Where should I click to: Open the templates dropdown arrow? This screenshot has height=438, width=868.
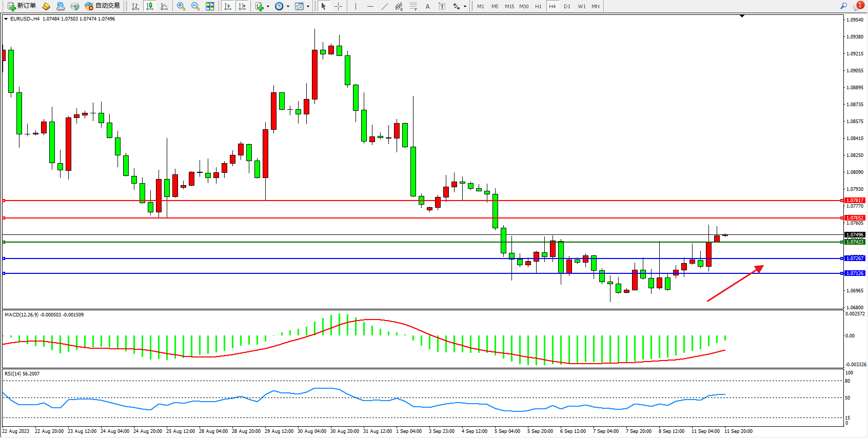tap(308, 7)
